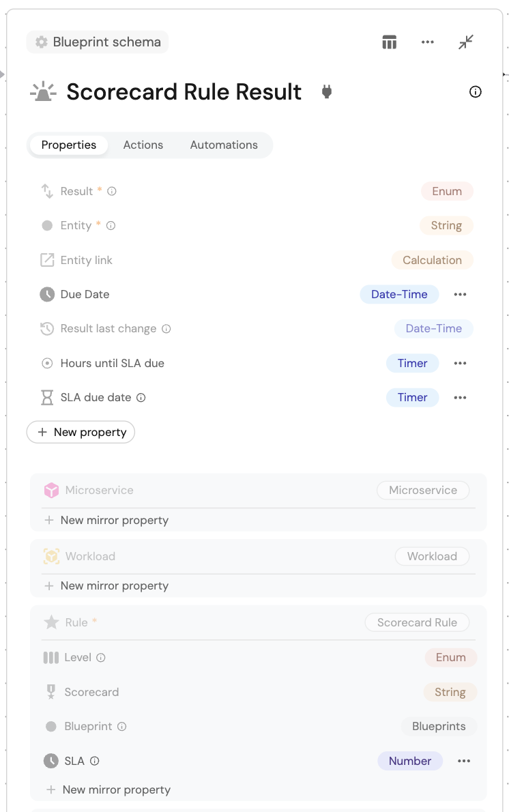This screenshot has width=509, height=812.
Task: Click the Scorecard Rule relation badge
Action: click(x=417, y=622)
